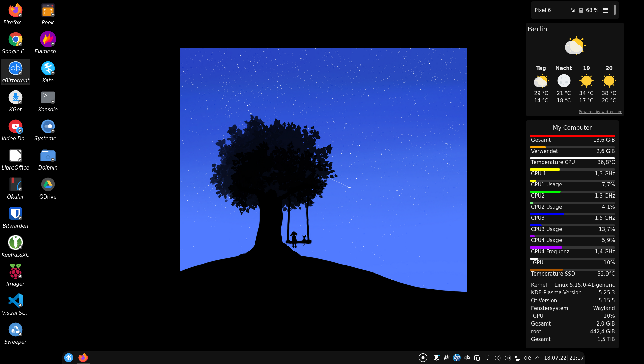The height and width of the screenshot is (364, 644).
Task: Follow the 'Powered by wetter.com' link
Action: pyautogui.click(x=600, y=112)
